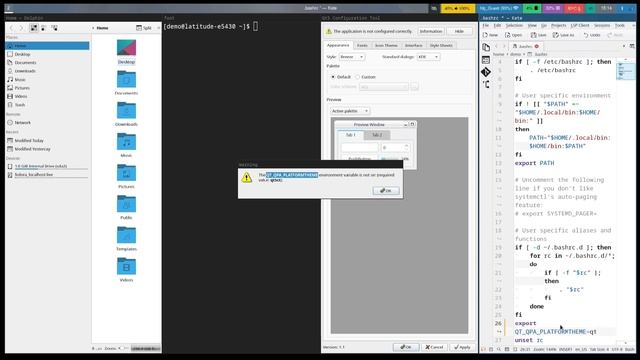Viewport: 640px width, 360px height.
Task: Open the Edit menu in Kate
Action: (497, 25)
